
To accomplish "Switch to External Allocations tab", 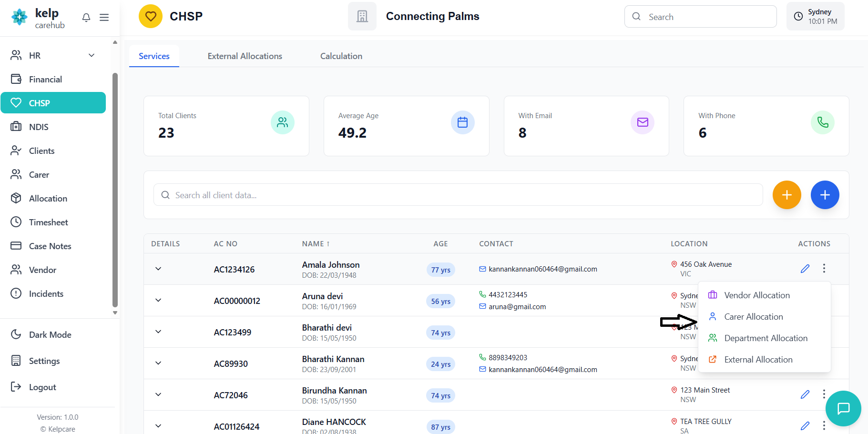I will [245, 56].
